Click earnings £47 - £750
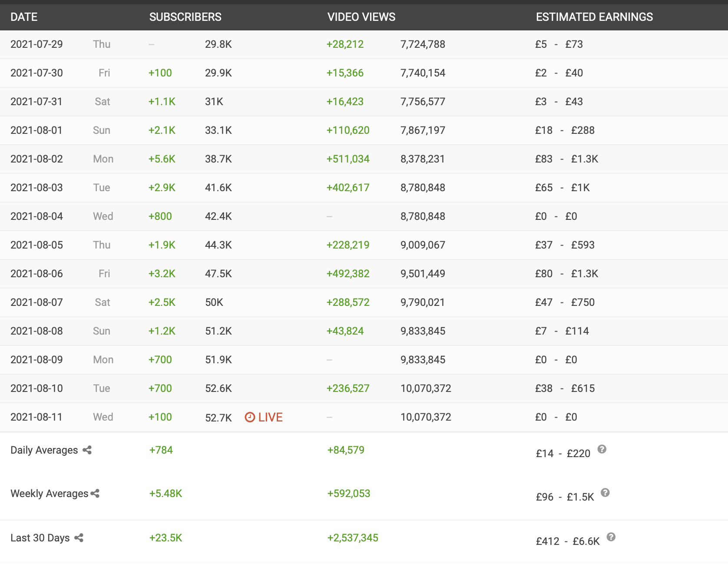 click(565, 302)
